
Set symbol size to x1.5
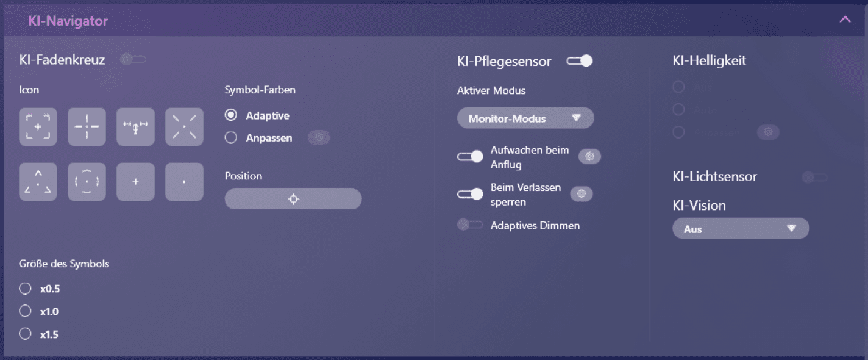click(x=26, y=334)
